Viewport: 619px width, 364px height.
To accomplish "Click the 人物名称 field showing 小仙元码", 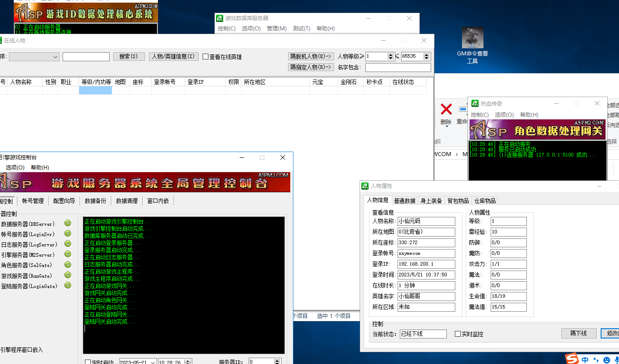I will point(426,221).
